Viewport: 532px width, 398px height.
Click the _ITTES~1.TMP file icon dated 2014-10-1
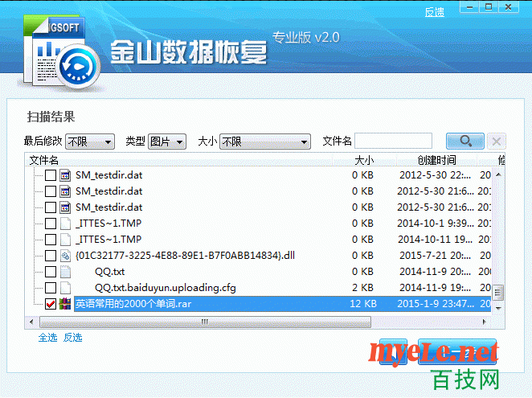pyautogui.click(x=65, y=224)
